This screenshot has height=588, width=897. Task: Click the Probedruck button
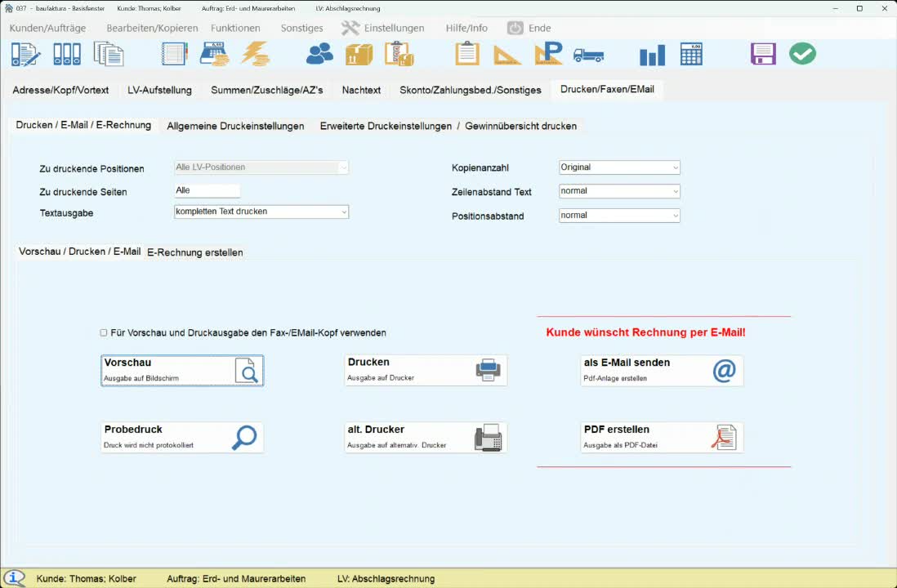182,437
